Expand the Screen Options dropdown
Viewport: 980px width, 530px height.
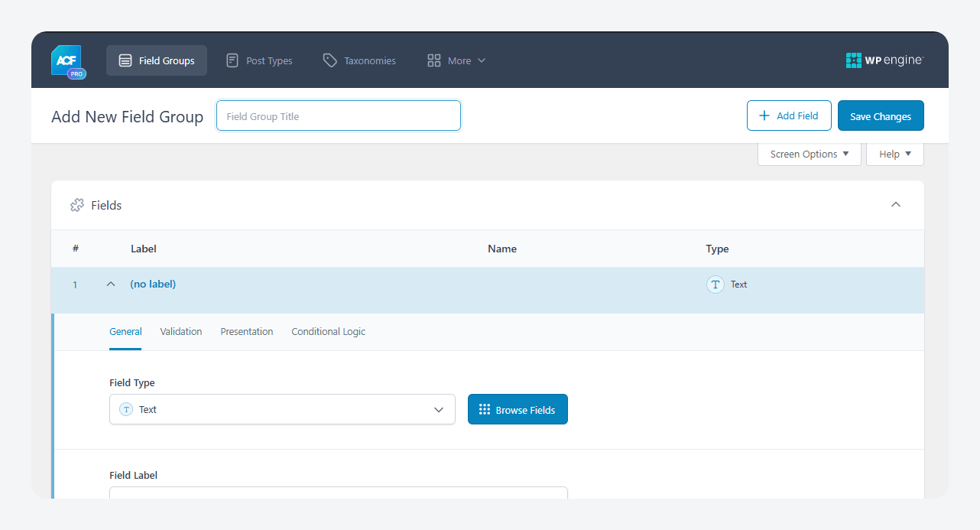(x=810, y=154)
